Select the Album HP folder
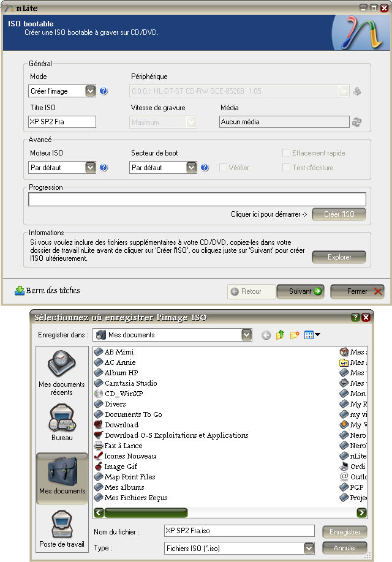The image size is (392, 562). 116,373
